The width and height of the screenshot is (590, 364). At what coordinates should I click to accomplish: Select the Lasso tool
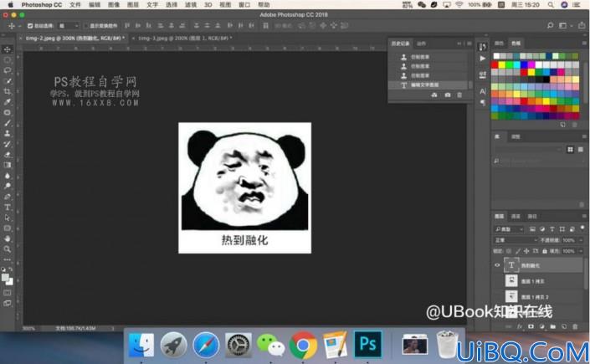(8, 70)
